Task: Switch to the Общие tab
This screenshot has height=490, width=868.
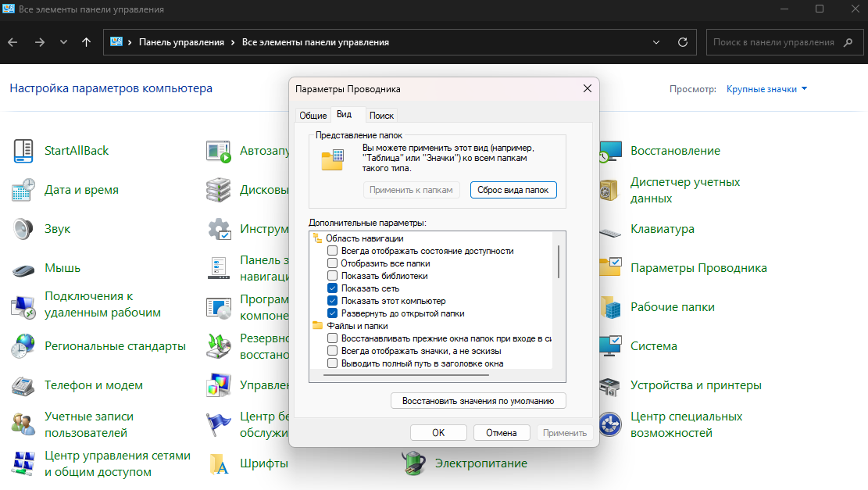Action: [x=313, y=115]
